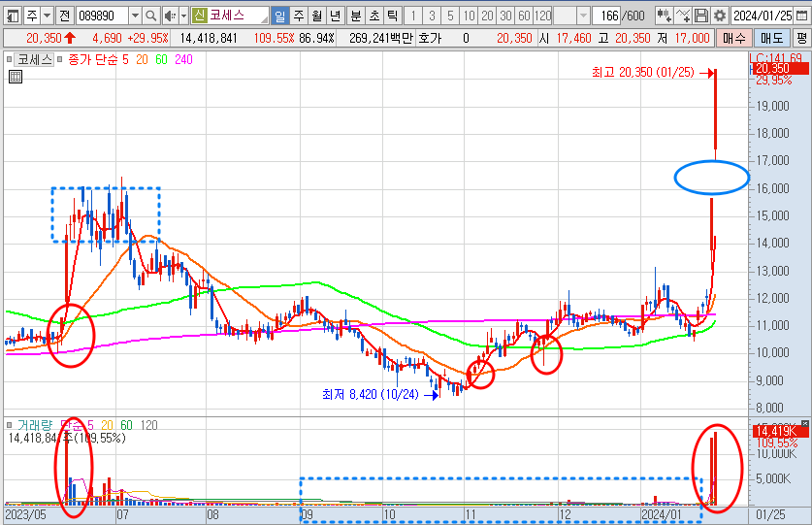Select interval 10 button
The width and height of the screenshot is (812, 525).
[x=469, y=16]
